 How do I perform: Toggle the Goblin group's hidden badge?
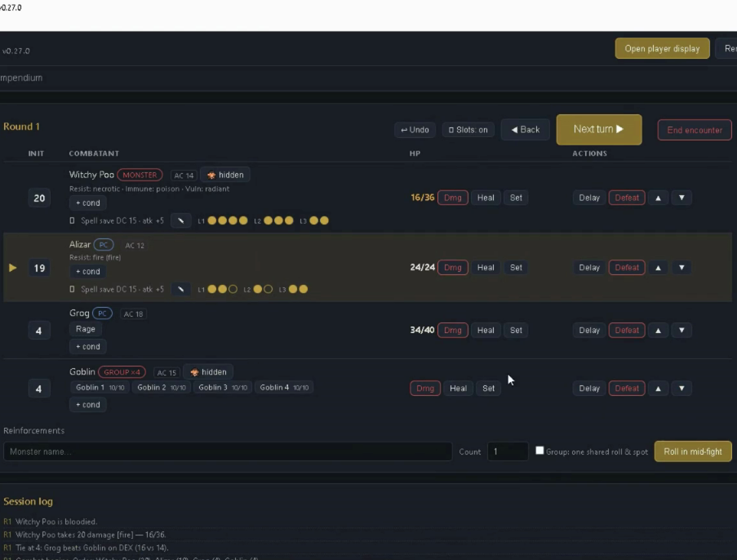208,372
